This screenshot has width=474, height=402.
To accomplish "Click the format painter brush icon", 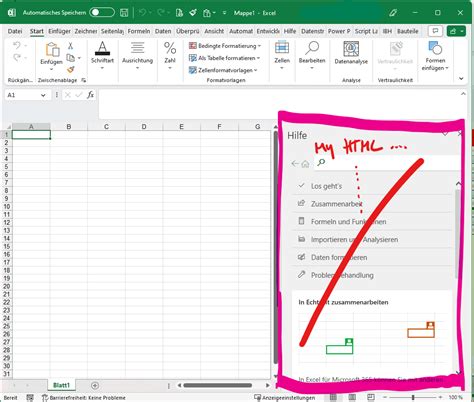I will 70,70.
